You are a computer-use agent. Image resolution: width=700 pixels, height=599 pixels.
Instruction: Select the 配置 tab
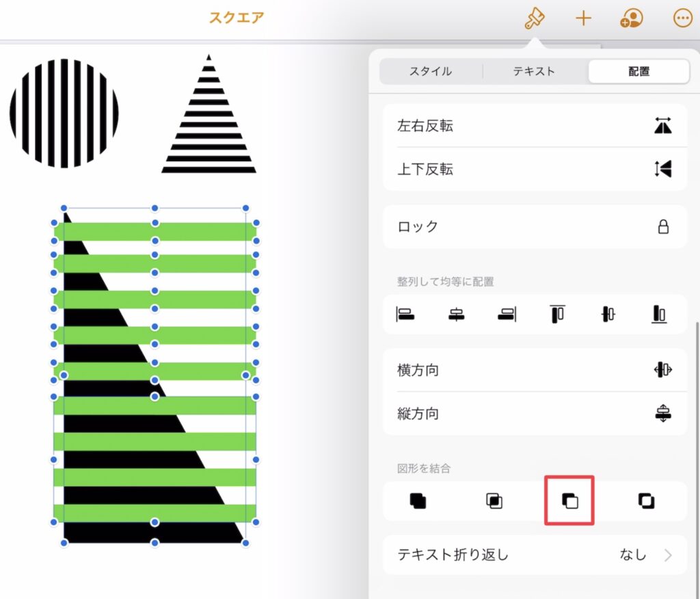click(x=639, y=72)
